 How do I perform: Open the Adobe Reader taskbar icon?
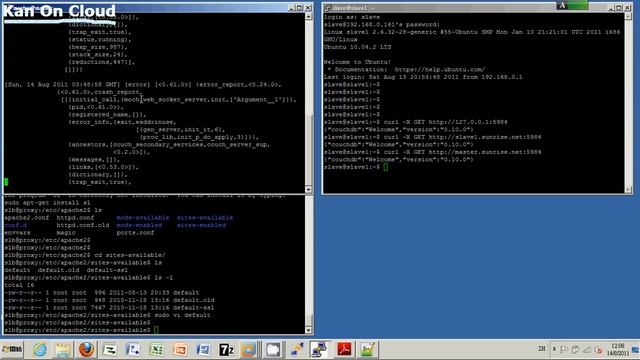tap(344, 349)
